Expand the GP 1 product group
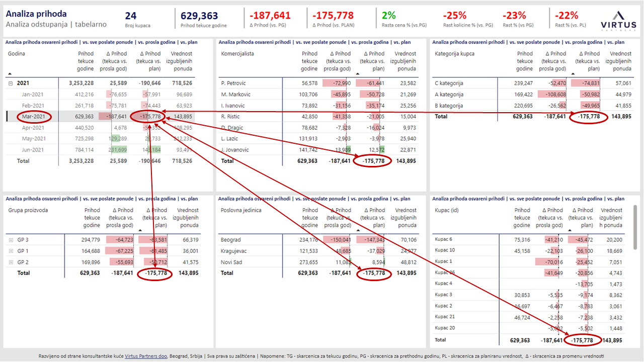 pos(11,251)
